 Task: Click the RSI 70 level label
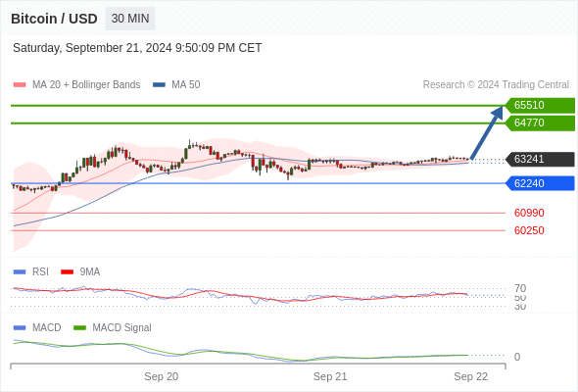pyautogui.click(x=520, y=288)
